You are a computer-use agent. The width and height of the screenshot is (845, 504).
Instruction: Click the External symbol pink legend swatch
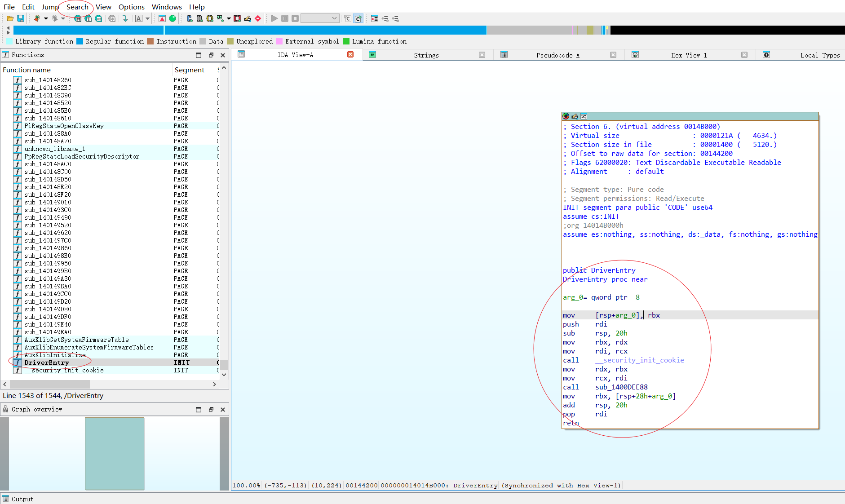tap(279, 41)
